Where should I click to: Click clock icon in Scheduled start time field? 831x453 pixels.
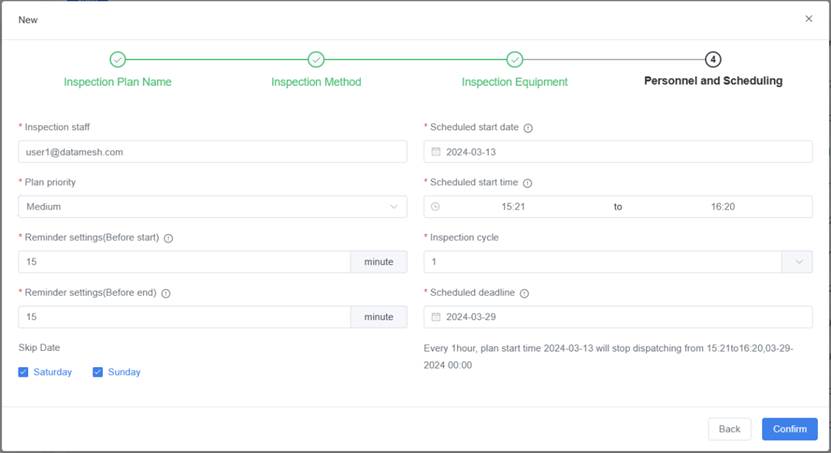point(436,207)
